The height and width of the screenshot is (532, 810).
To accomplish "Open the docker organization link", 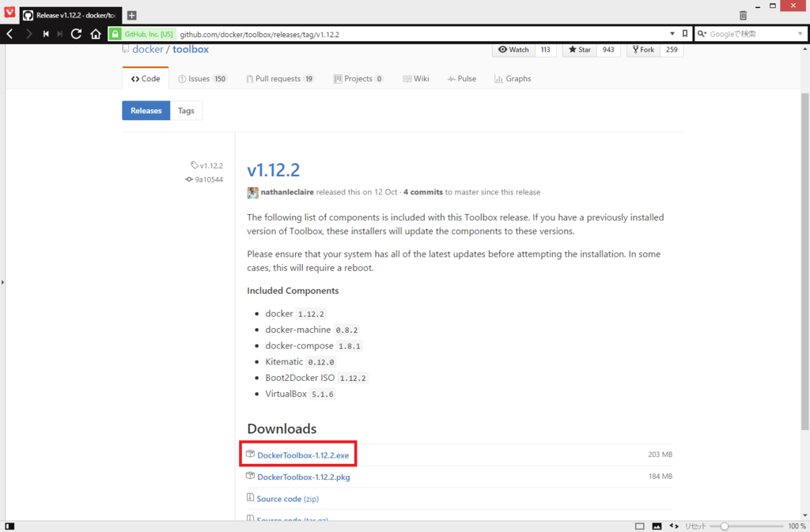I will click(148, 50).
